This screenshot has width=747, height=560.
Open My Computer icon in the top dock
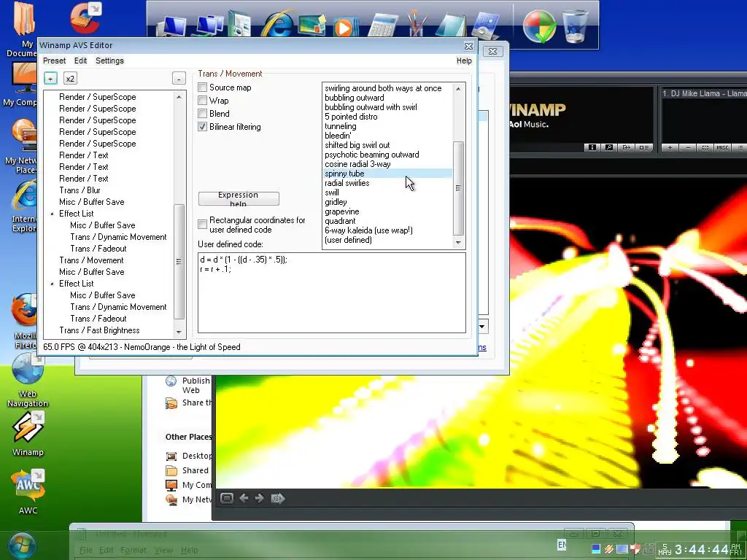point(172,26)
